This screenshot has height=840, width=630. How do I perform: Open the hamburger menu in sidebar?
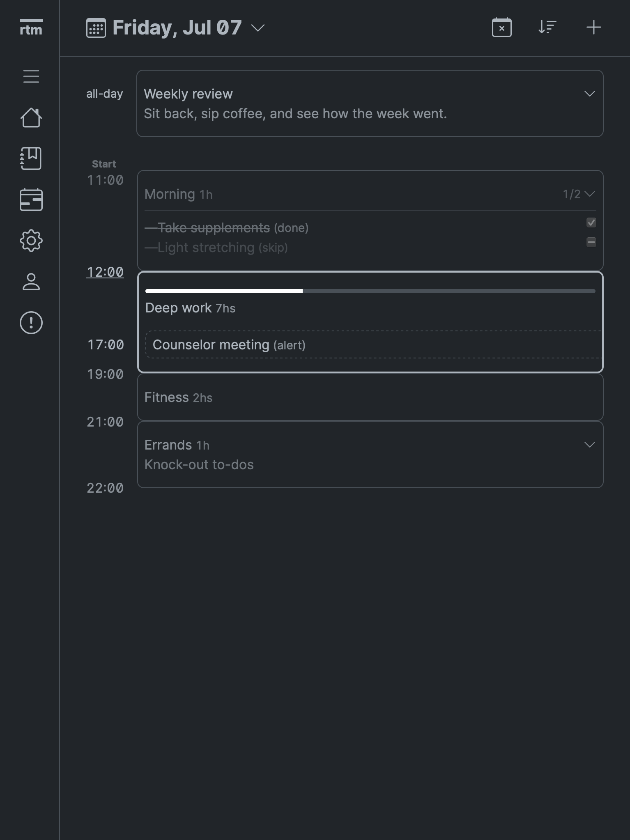31,76
